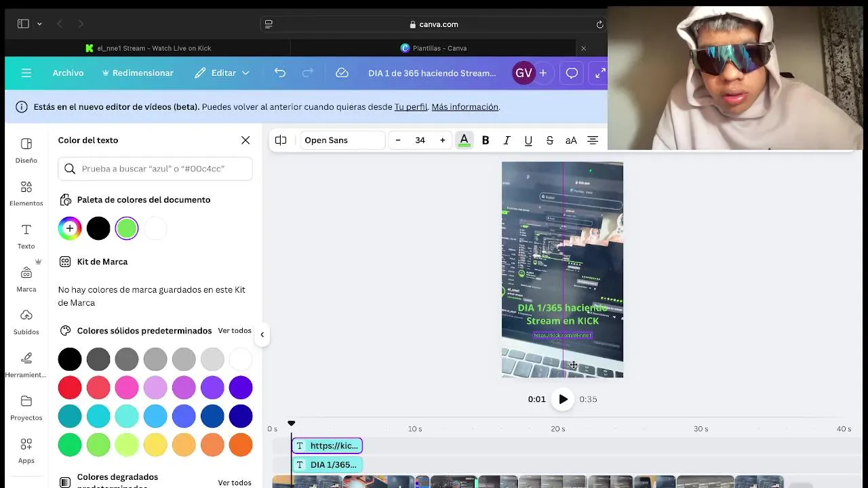Show all gradient colors via Ver todos
868x488 pixels.
point(235,483)
